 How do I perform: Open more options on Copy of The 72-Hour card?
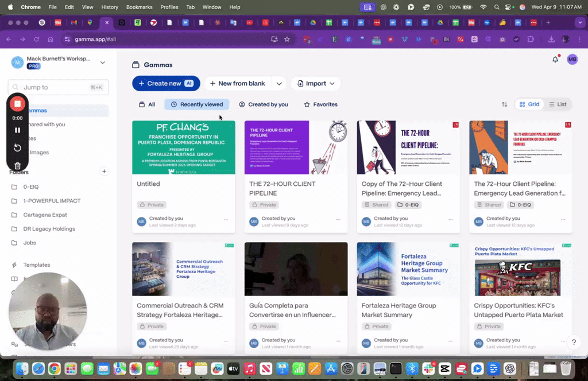tap(451, 220)
